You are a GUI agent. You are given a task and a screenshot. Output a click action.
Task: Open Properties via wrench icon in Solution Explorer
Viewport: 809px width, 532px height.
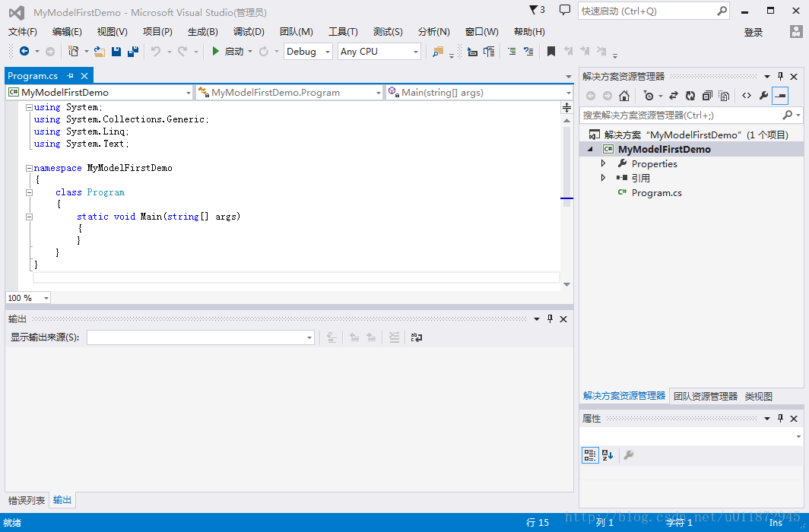tap(763, 95)
